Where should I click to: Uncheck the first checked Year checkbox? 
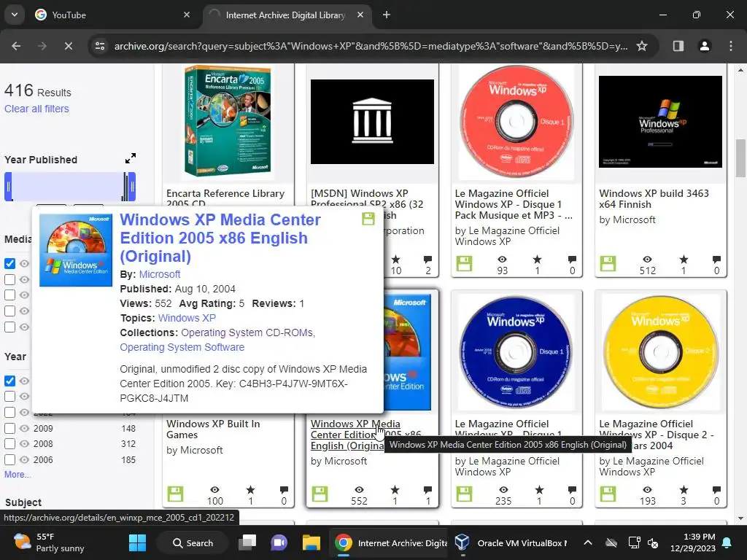(9, 381)
